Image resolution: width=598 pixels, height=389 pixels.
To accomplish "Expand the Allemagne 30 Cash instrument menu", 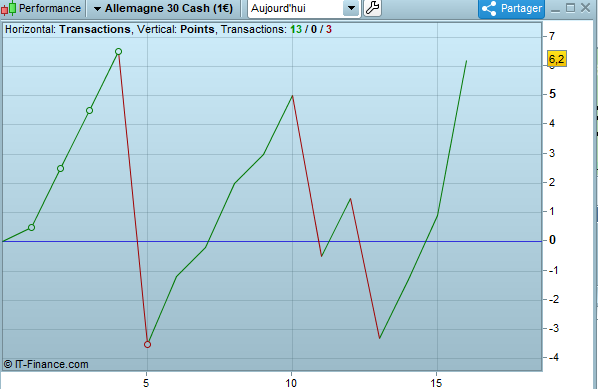I will tap(163, 8).
